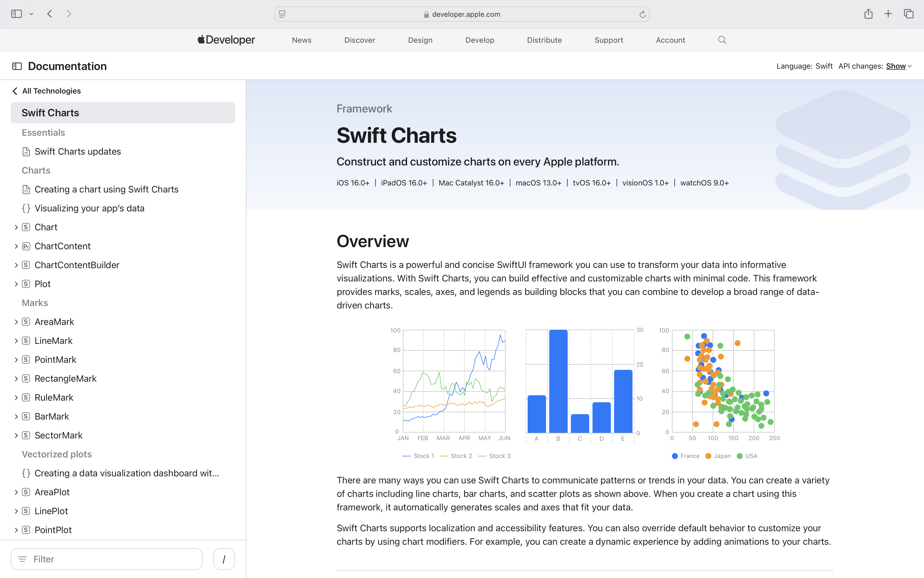This screenshot has width=924, height=578.
Task: Collapse the documentation sidebar
Action: tap(16, 66)
